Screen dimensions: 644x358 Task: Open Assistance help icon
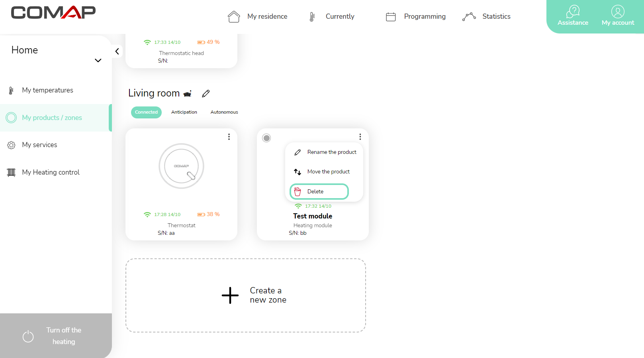(x=573, y=11)
